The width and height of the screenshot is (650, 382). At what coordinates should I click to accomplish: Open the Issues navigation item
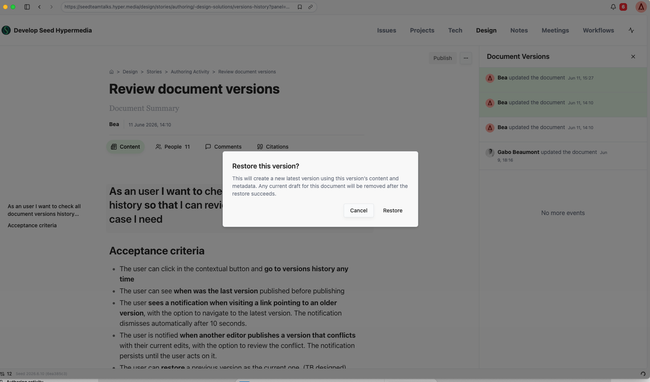[x=386, y=30]
